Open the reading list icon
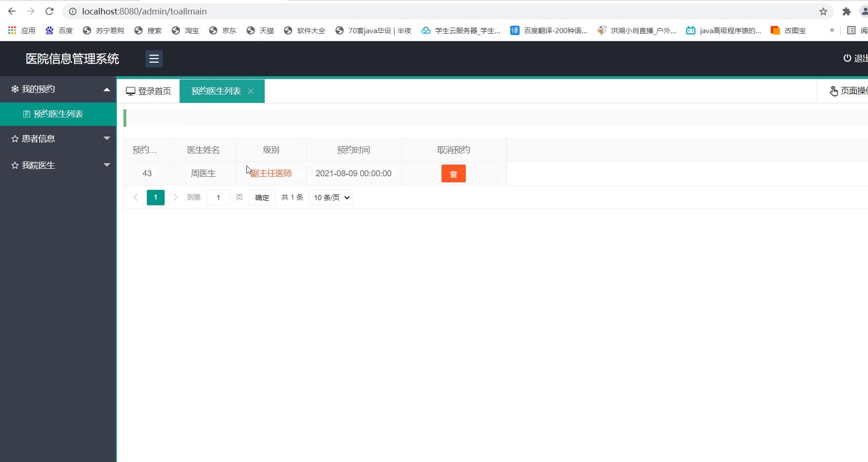Image resolution: width=868 pixels, height=462 pixels. click(852, 30)
